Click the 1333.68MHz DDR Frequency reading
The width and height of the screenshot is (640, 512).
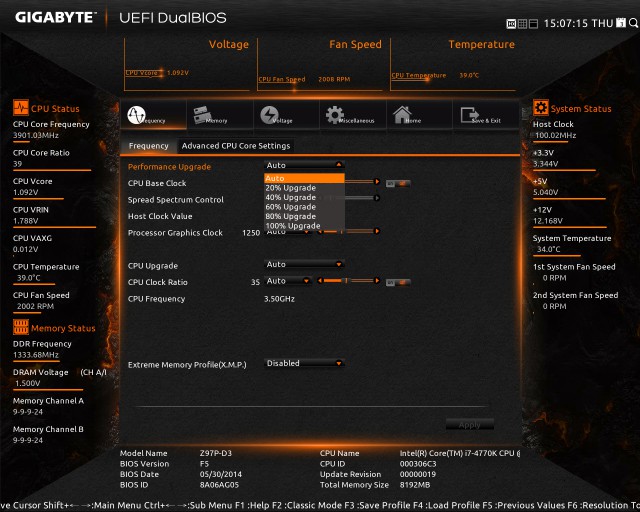(x=36, y=355)
